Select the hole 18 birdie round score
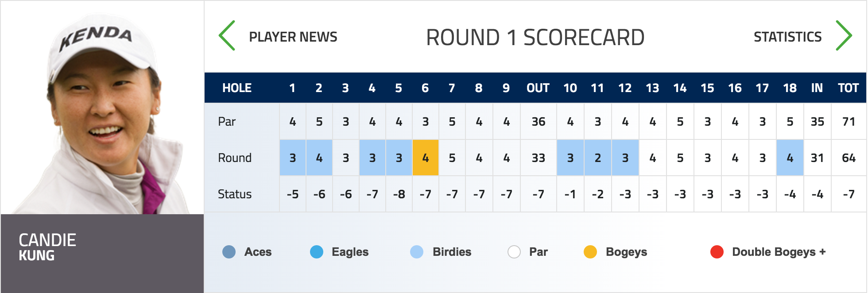 click(x=790, y=158)
